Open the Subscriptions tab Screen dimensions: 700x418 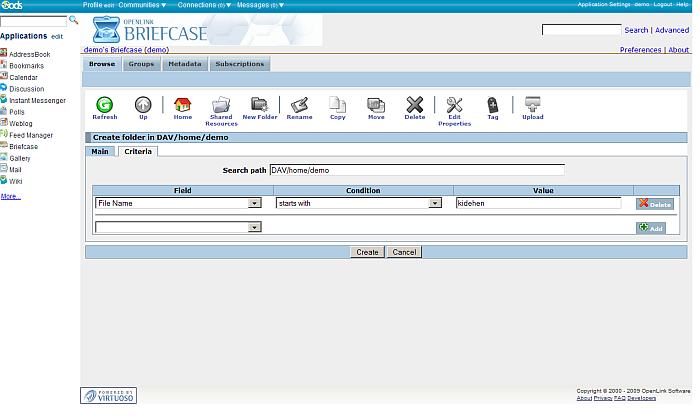click(240, 64)
